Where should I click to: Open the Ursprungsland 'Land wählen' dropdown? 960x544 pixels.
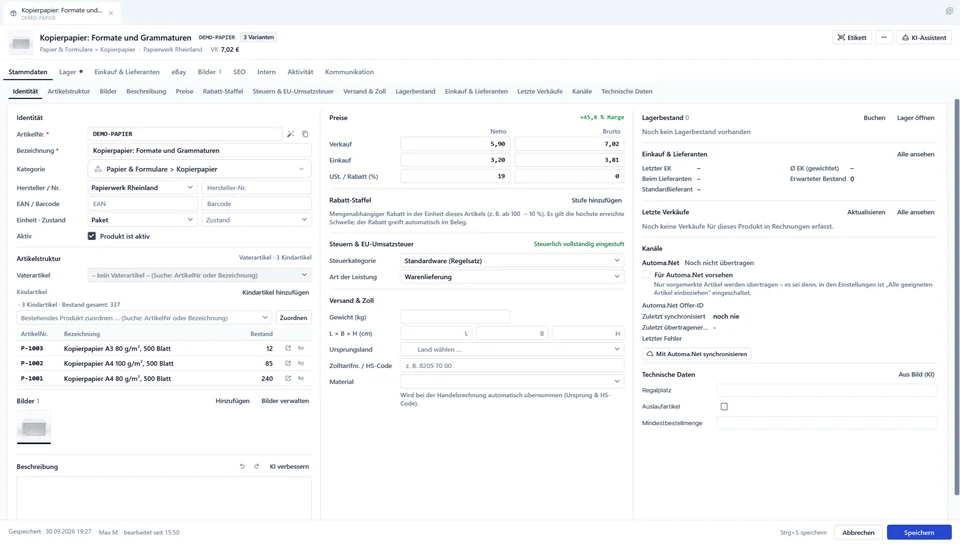click(x=512, y=349)
